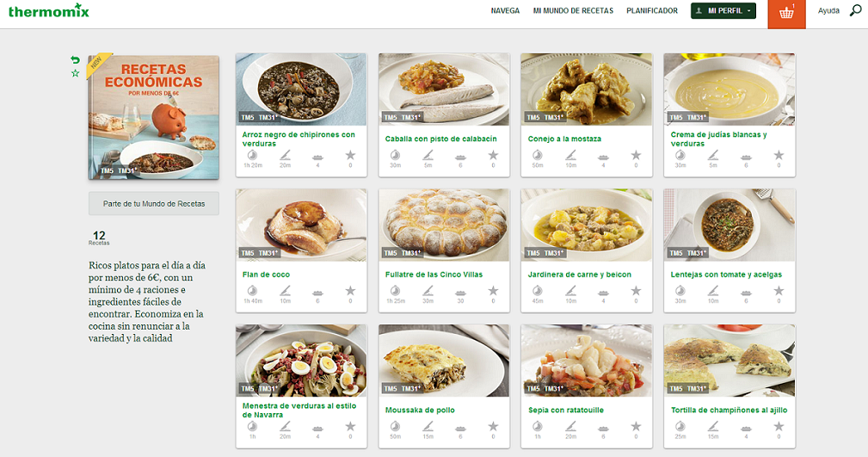Open the Arroz negro de chipirones con verduras recipe link
This screenshot has width=868, height=457.
(x=299, y=139)
